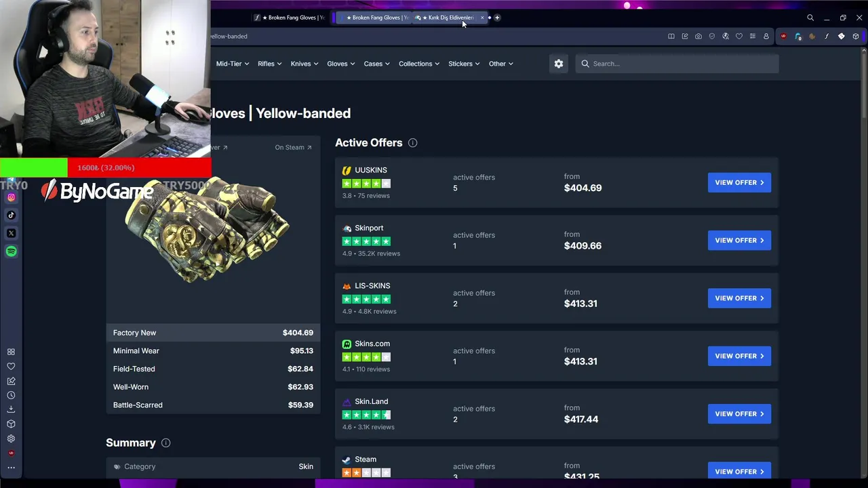View UUSKINS offer

[x=739, y=182]
